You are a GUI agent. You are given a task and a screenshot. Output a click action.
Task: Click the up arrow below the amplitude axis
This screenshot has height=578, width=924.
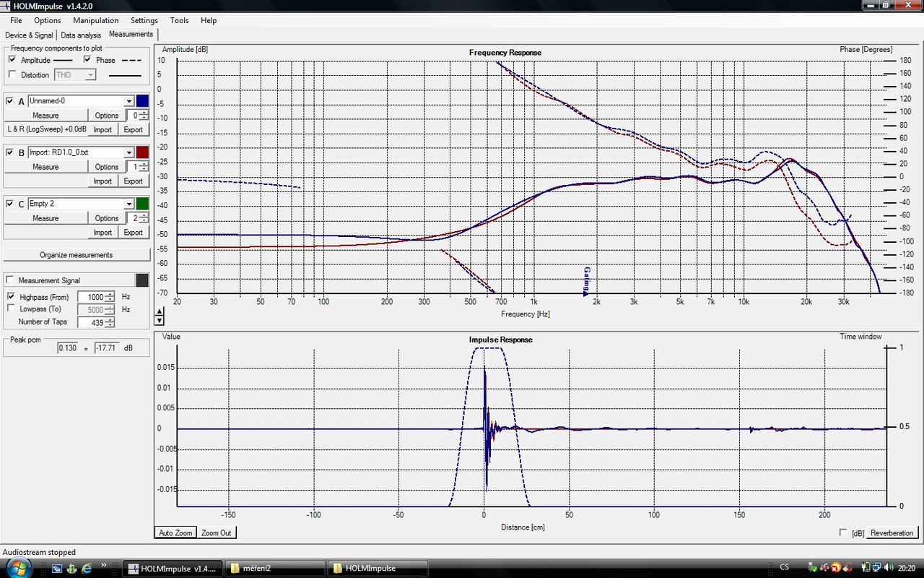click(x=160, y=311)
